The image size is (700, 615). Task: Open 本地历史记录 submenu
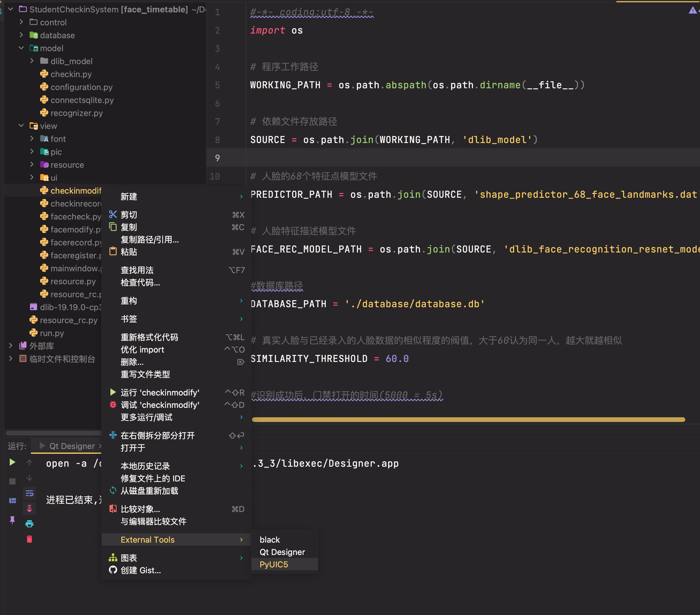pyautogui.click(x=176, y=466)
